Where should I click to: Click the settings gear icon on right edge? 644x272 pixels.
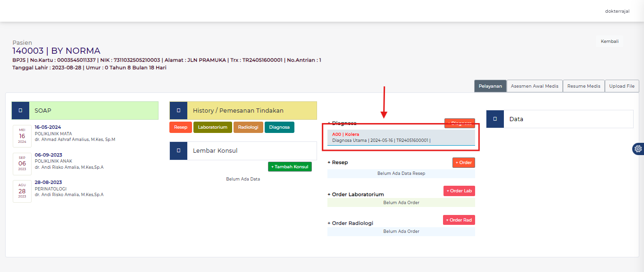[x=638, y=149]
